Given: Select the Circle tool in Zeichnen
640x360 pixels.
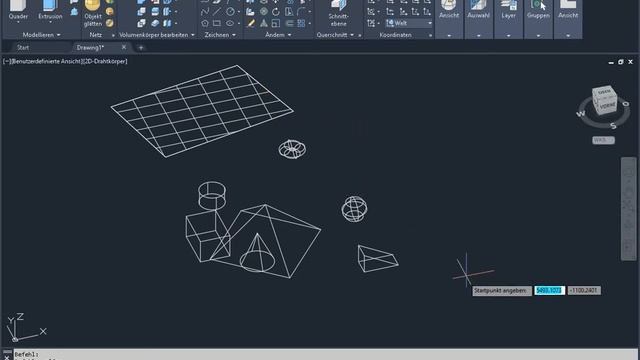Looking at the screenshot, I should coord(230,12).
